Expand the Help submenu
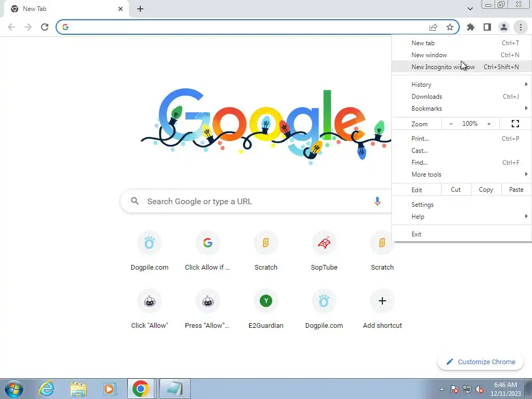Viewport: 532px width, 399px height. pos(461,217)
